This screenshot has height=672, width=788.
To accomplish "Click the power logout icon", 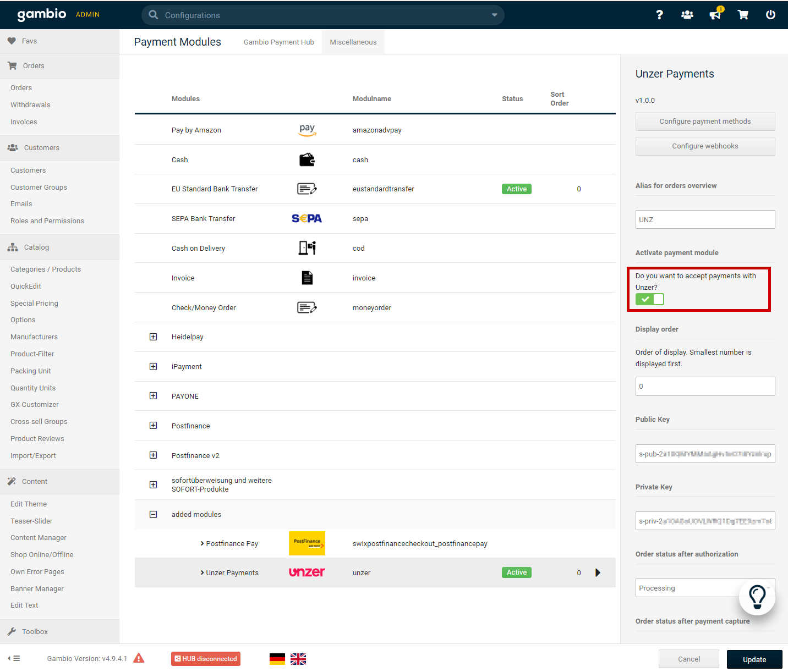I will [770, 15].
